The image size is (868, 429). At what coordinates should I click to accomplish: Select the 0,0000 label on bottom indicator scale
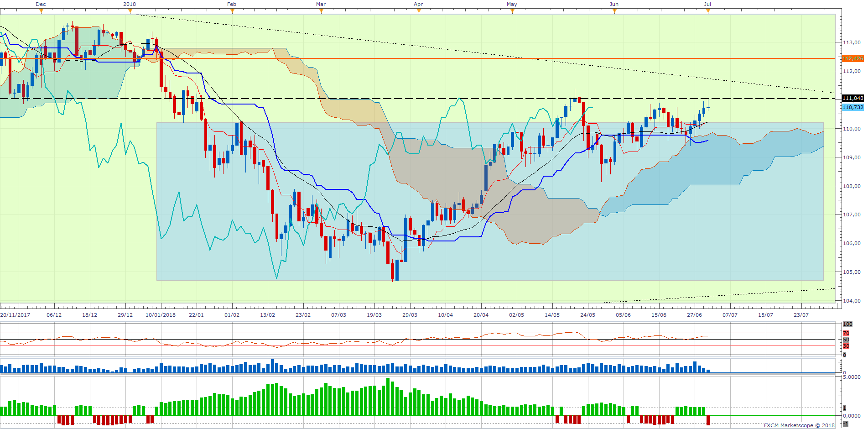(x=852, y=416)
